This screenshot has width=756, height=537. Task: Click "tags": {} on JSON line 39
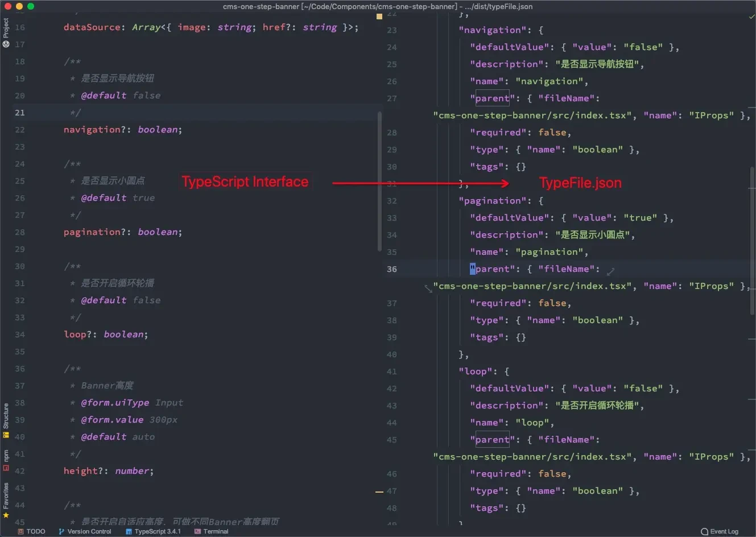498,337
